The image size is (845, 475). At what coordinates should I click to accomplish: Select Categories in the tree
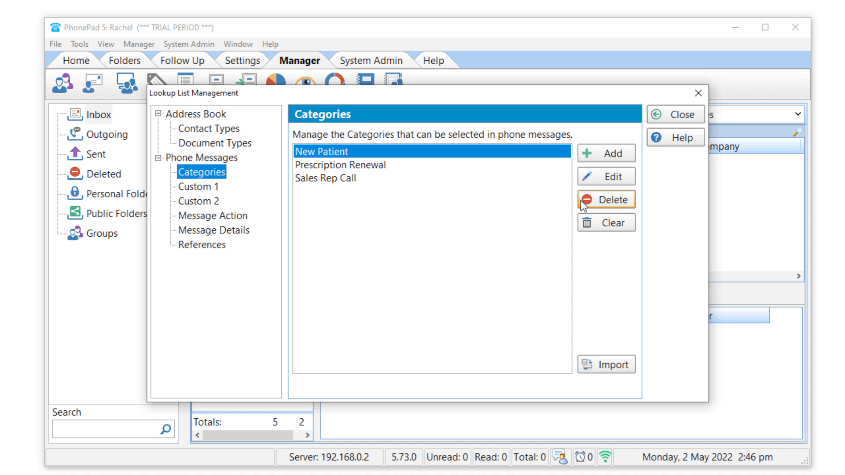tap(202, 172)
